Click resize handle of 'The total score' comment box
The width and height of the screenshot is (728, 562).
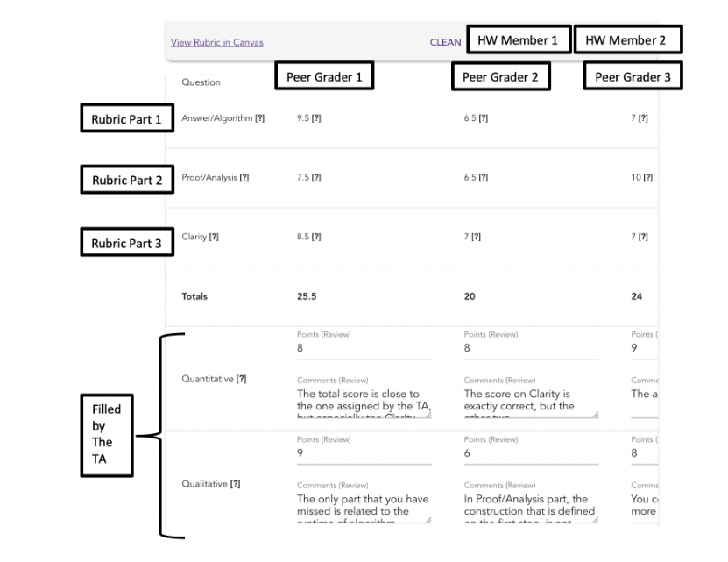coord(428,416)
